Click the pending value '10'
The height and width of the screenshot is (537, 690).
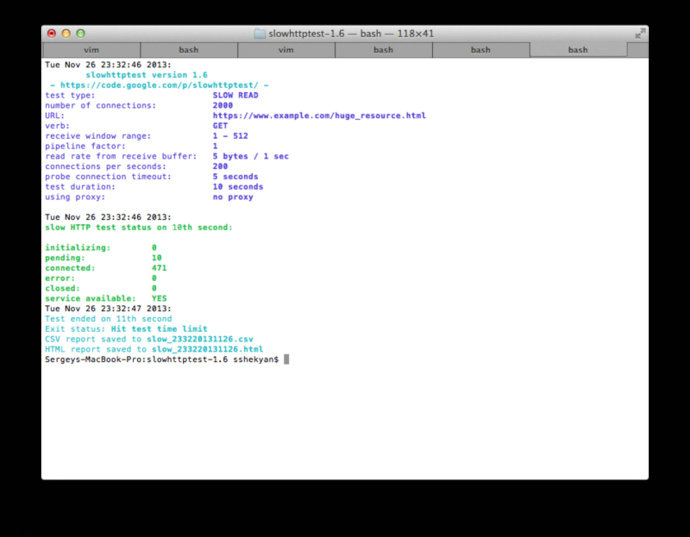(x=157, y=257)
